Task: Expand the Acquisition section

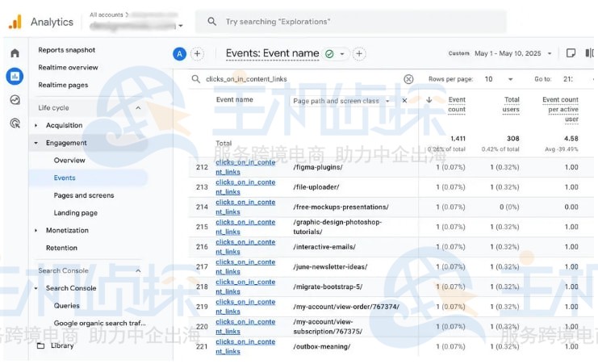Action: 36,126
